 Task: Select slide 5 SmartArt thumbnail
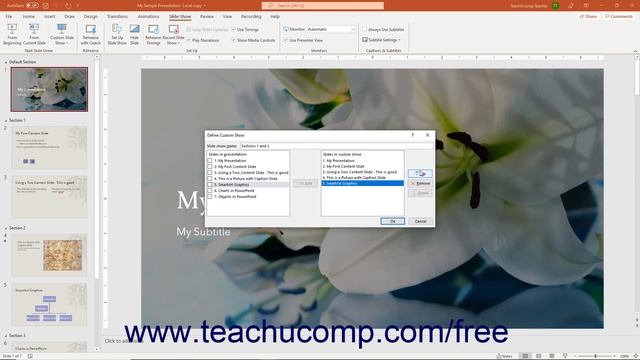pos(49,304)
